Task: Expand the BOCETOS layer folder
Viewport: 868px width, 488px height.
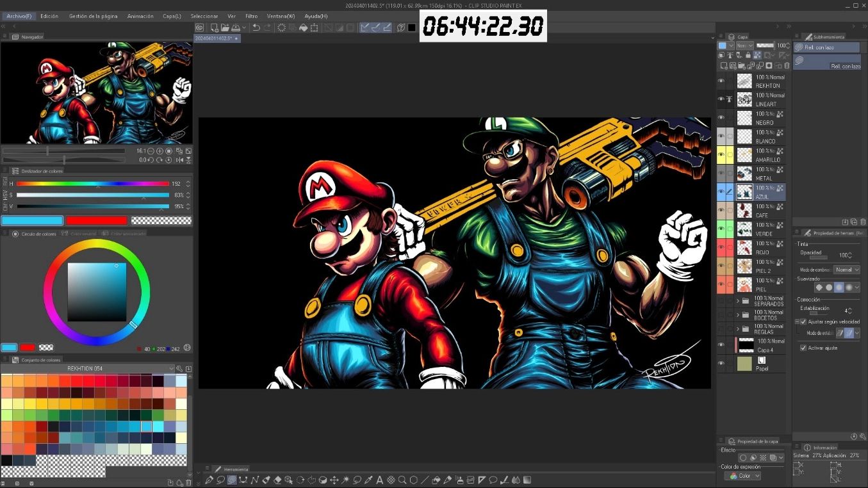Action: click(738, 314)
